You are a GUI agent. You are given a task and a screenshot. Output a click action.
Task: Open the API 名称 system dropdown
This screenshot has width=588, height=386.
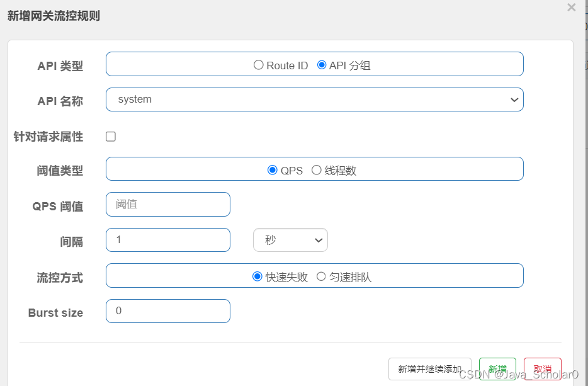click(315, 99)
